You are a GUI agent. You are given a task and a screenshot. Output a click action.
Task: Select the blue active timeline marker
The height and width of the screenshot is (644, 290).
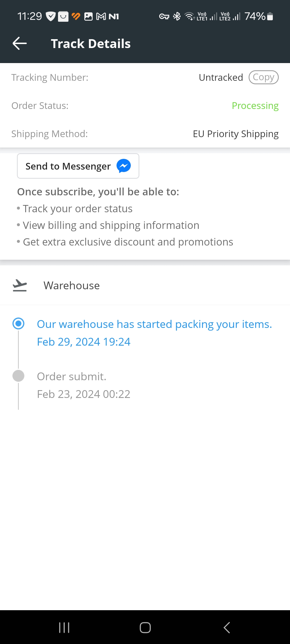pos(19,323)
